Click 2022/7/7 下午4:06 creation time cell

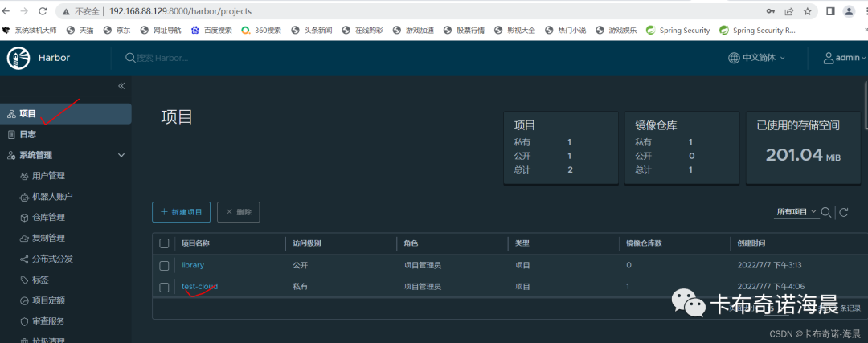pos(771,287)
